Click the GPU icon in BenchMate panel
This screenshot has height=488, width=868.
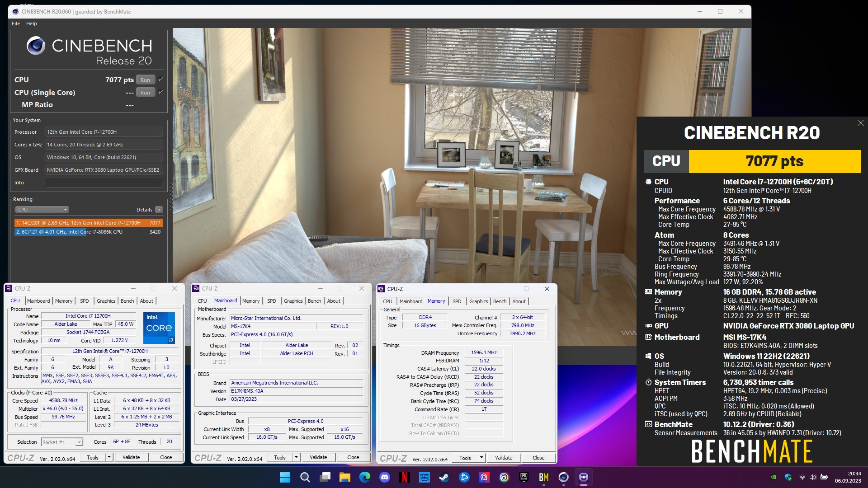click(648, 326)
